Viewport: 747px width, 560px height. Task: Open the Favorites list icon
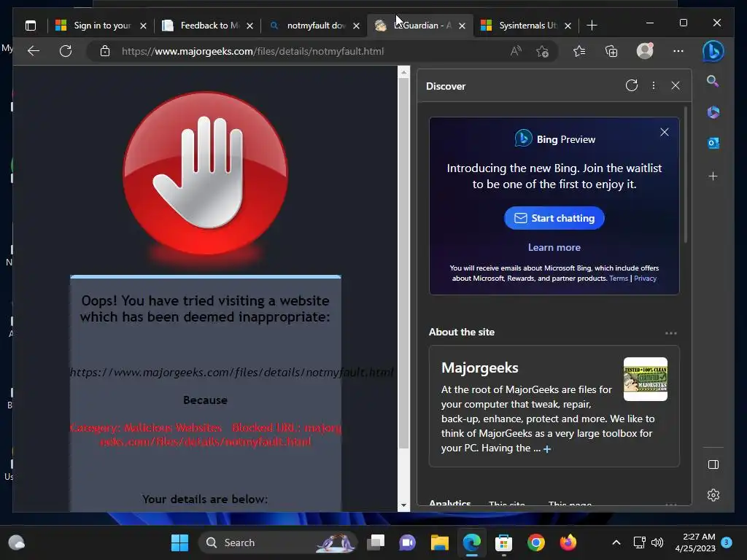pos(578,51)
